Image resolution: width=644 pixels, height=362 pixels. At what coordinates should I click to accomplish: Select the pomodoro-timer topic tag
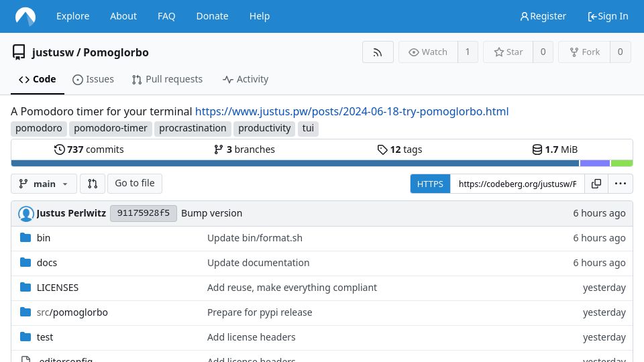coord(111,129)
